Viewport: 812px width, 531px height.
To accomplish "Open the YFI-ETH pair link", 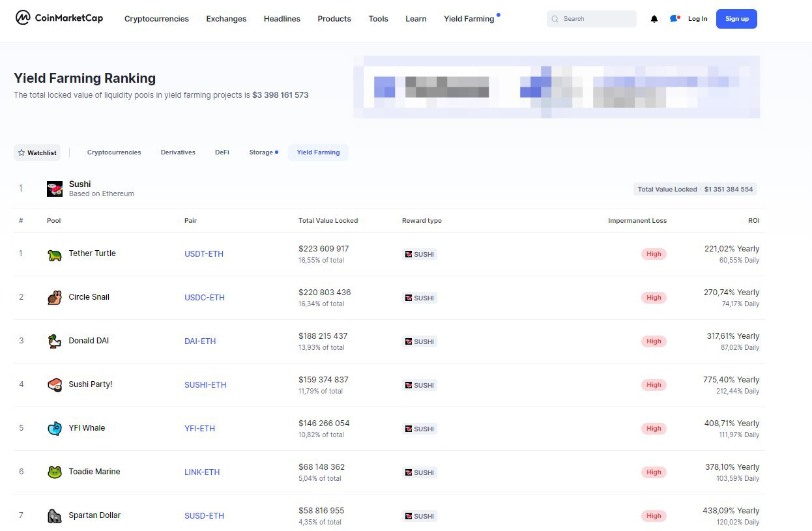I will tap(199, 429).
